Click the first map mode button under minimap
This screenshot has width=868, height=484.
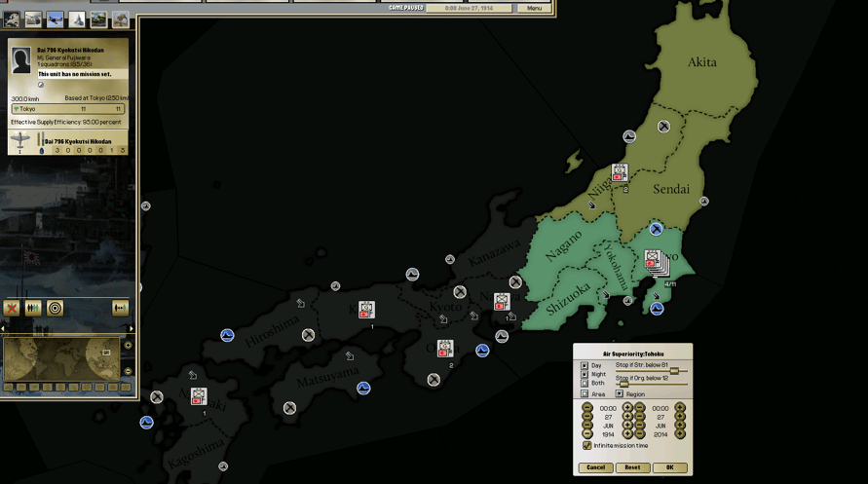click(x=9, y=388)
